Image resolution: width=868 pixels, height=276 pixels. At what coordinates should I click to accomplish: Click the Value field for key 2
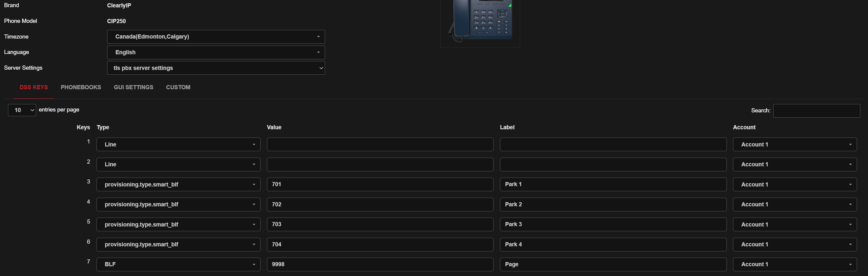(x=380, y=164)
